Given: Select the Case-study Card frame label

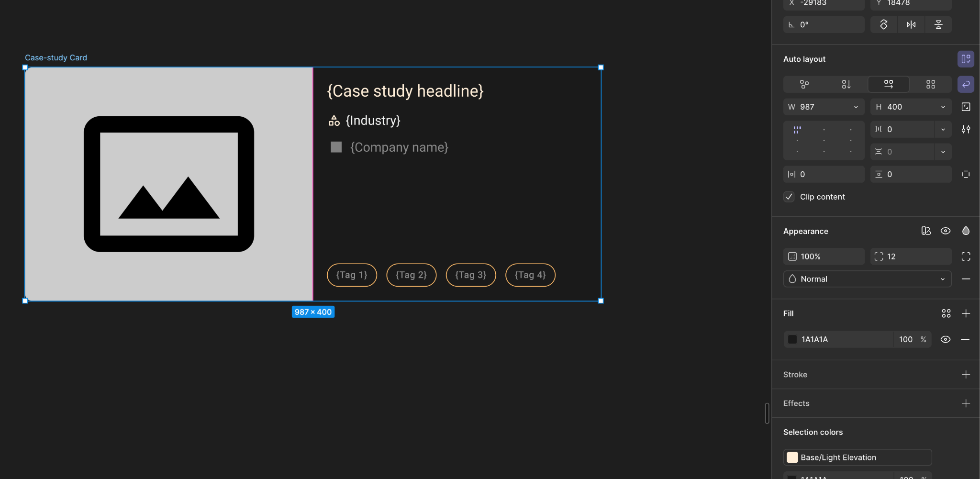Looking at the screenshot, I should coord(56,57).
